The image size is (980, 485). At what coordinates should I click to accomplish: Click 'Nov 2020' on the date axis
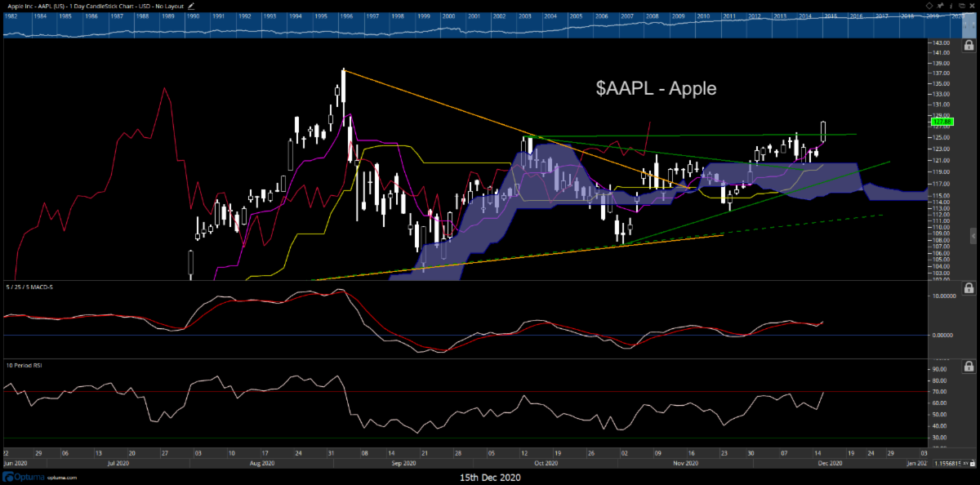coord(687,463)
